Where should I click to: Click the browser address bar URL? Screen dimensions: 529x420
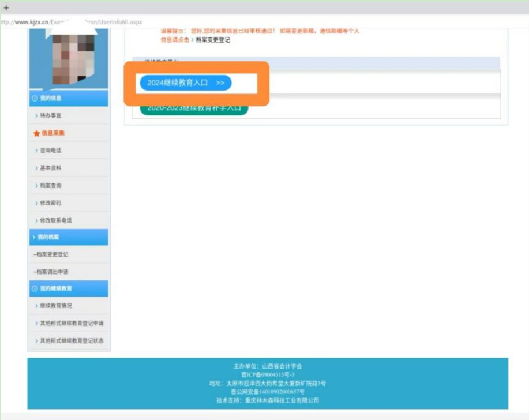71,22
